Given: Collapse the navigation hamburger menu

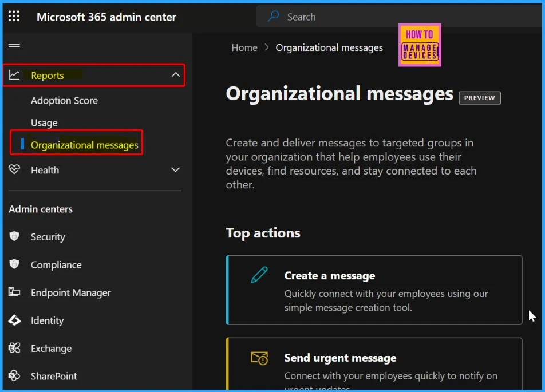Looking at the screenshot, I should pos(14,46).
